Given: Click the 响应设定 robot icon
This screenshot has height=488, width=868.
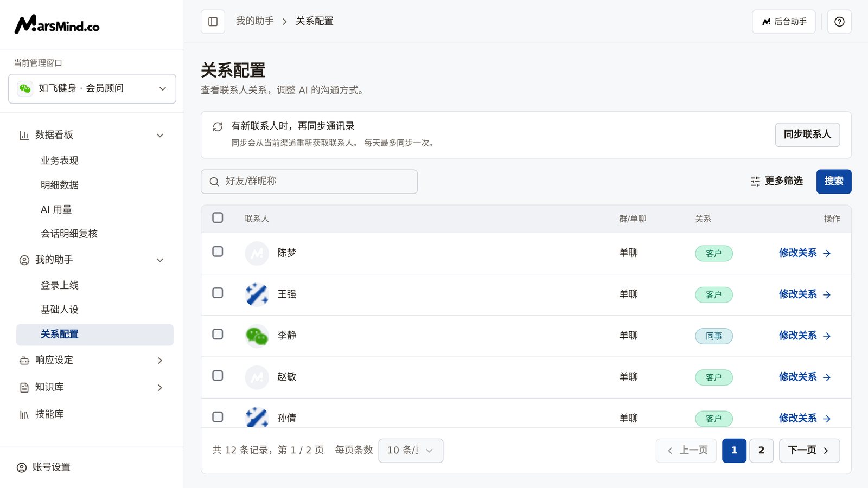Looking at the screenshot, I should 24,360.
